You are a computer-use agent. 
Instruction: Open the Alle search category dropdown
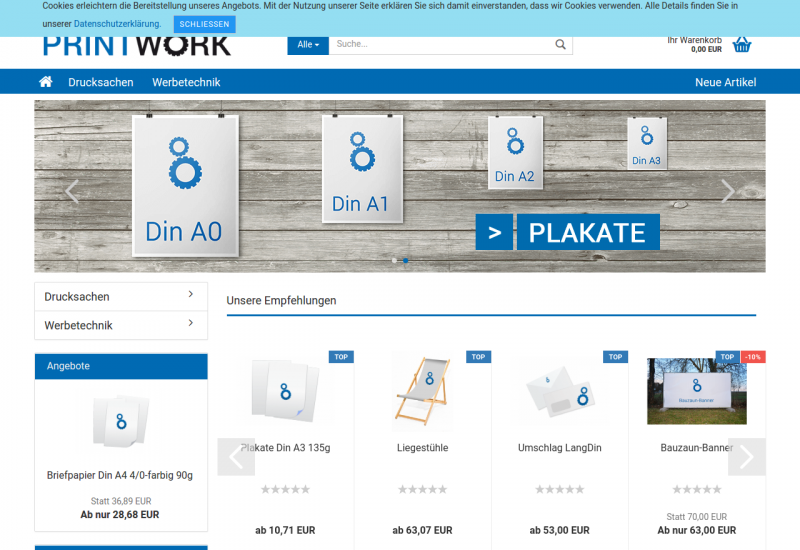click(x=308, y=45)
